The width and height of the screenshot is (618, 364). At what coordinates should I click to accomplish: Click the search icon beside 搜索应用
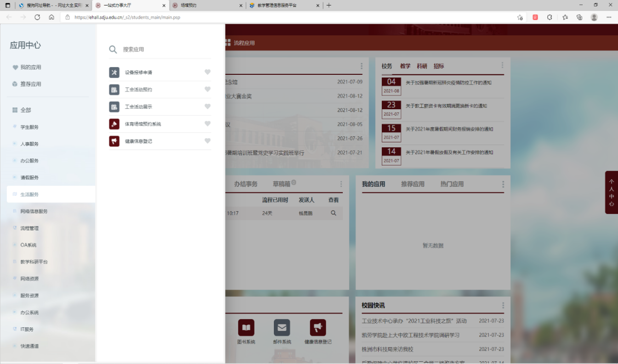[113, 50]
